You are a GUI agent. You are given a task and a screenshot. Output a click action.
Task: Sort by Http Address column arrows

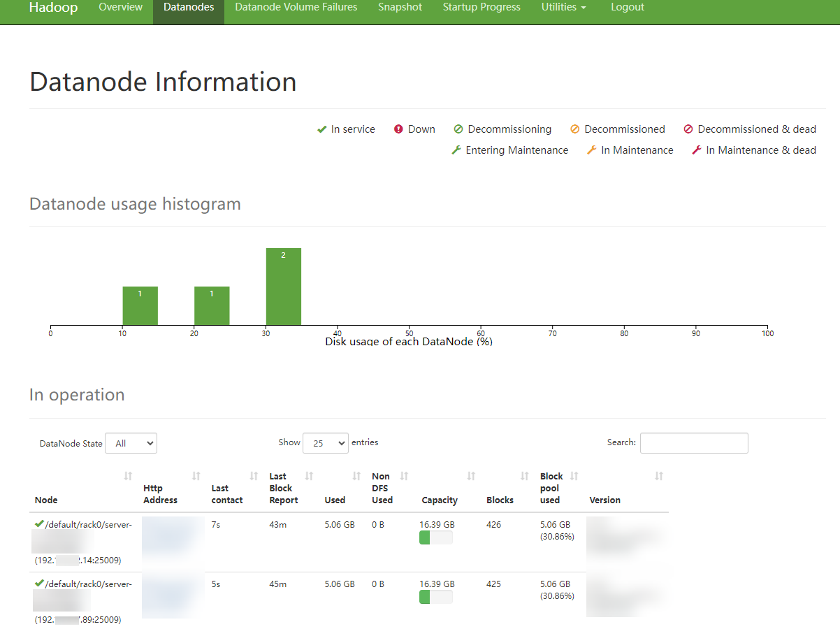196,476
